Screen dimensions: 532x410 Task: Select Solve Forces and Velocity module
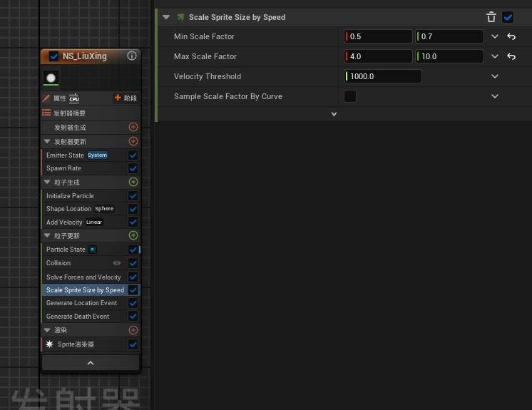coord(84,277)
